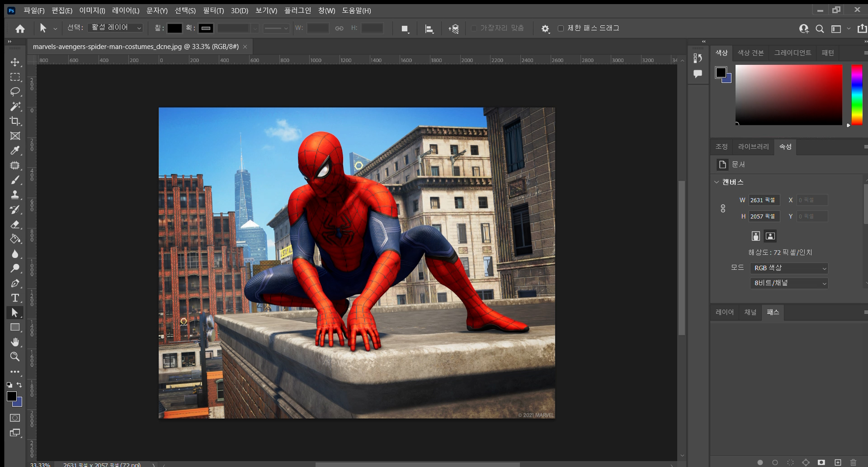Select the Hand tool
This screenshot has width=868, height=467.
click(x=15, y=342)
